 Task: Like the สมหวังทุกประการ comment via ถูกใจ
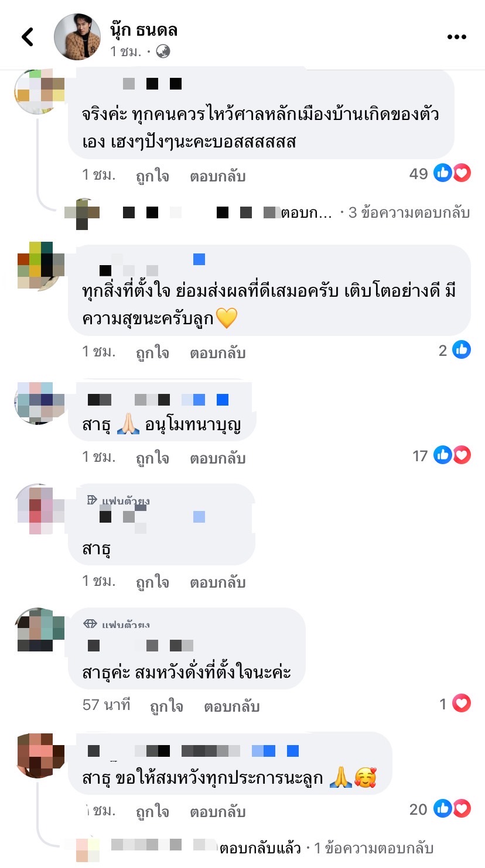[152, 812]
